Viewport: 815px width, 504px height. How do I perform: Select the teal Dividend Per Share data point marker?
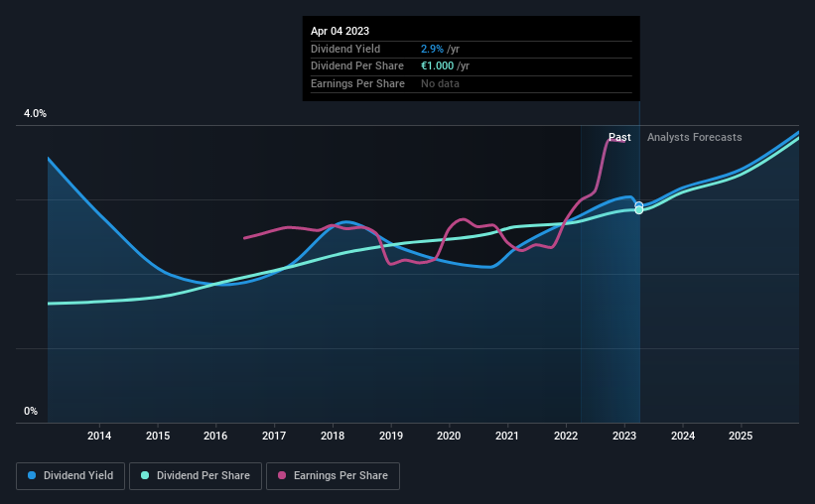639,210
